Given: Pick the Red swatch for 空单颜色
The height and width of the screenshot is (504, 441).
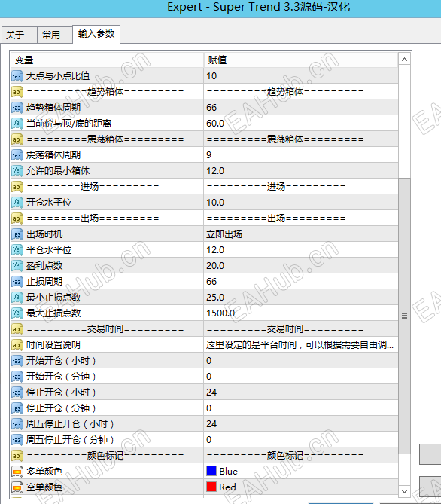Looking at the screenshot, I should (211, 487).
